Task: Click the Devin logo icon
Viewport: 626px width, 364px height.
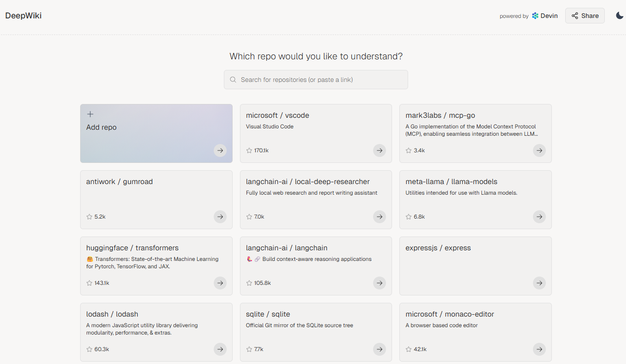Action: 535,16
